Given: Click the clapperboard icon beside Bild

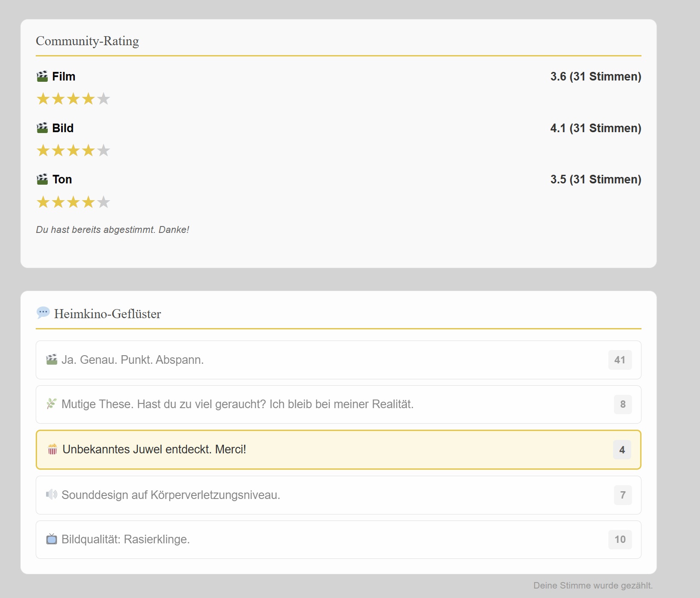Looking at the screenshot, I should point(42,128).
